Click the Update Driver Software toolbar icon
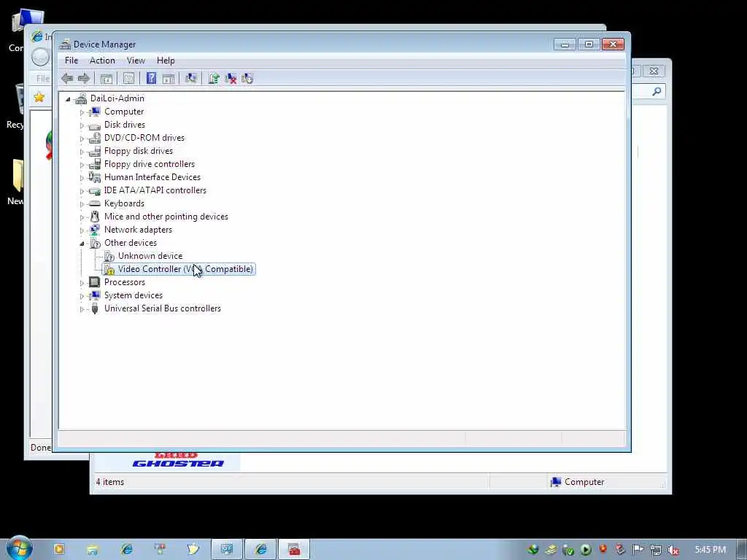The image size is (747, 560). tap(214, 79)
